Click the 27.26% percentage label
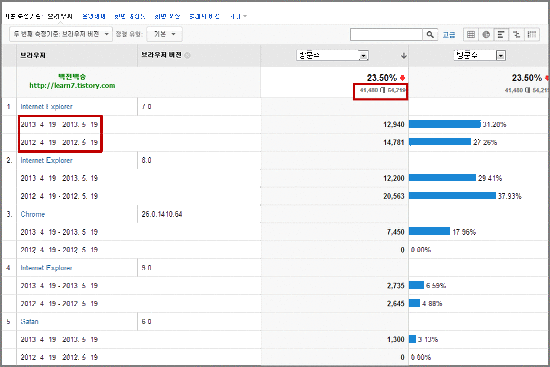The image size is (550, 367). coord(485,142)
